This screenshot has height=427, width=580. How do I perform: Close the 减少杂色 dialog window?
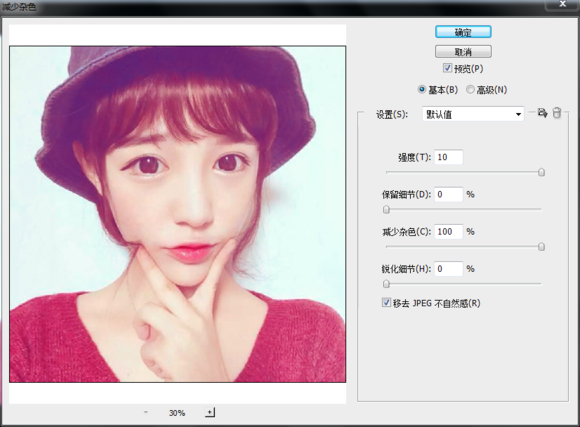(x=563, y=4)
